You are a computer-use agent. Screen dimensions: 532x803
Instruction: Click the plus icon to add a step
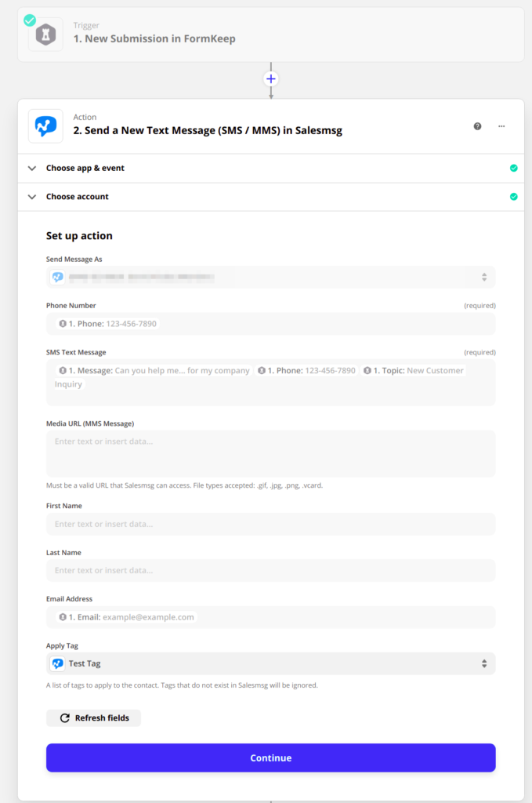(271, 79)
